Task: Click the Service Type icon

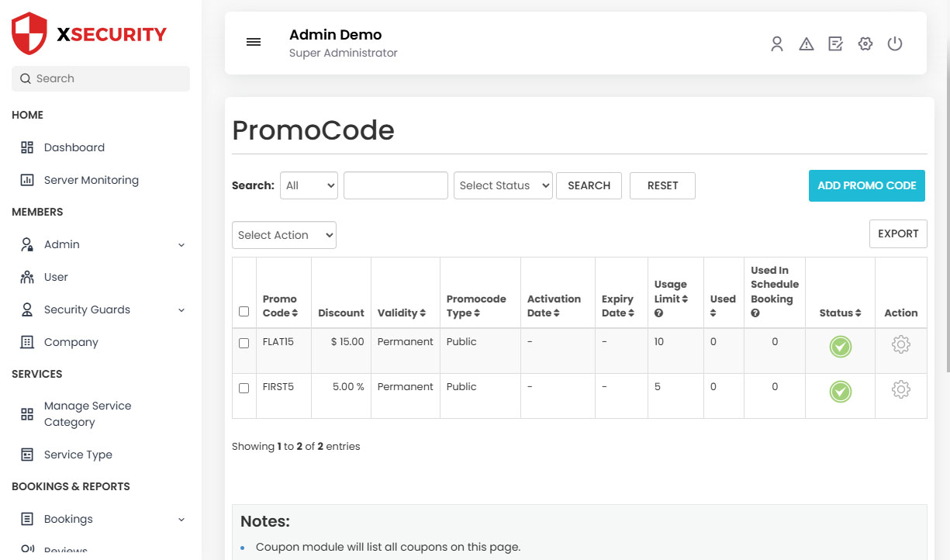Action: coord(27,455)
